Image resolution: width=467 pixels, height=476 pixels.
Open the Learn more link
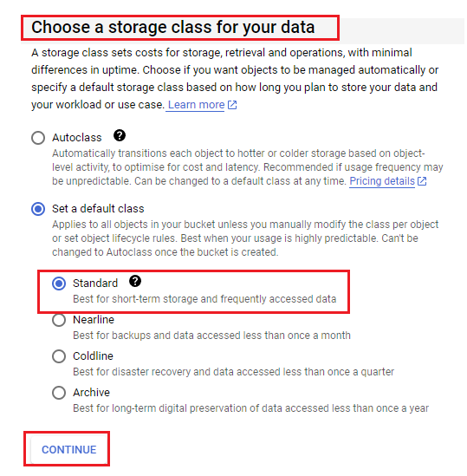click(197, 105)
